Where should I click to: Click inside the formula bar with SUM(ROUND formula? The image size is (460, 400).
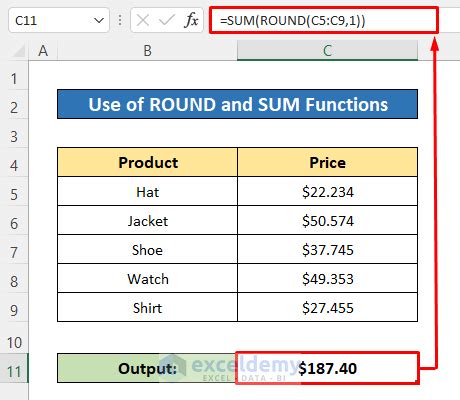pyautogui.click(x=324, y=21)
